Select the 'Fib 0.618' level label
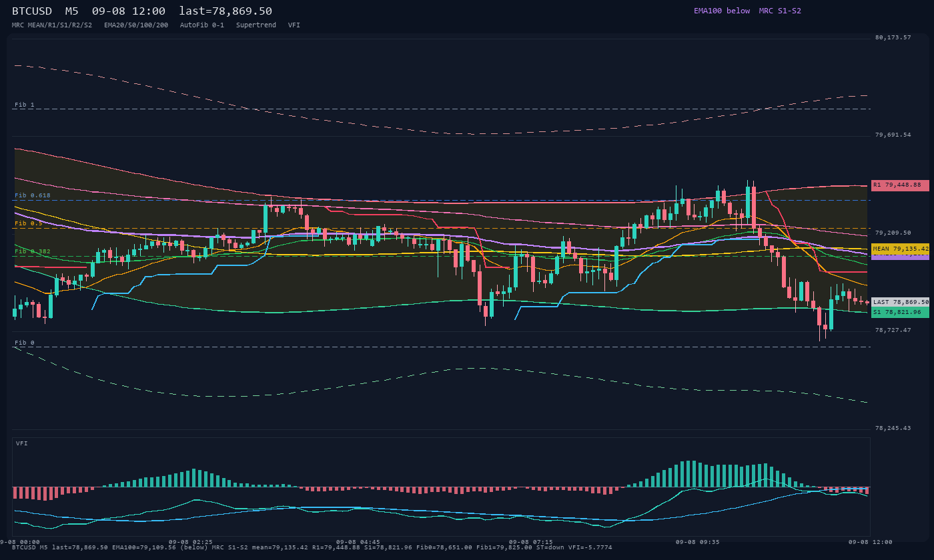934x560 pixels. [x=33, y=195]
